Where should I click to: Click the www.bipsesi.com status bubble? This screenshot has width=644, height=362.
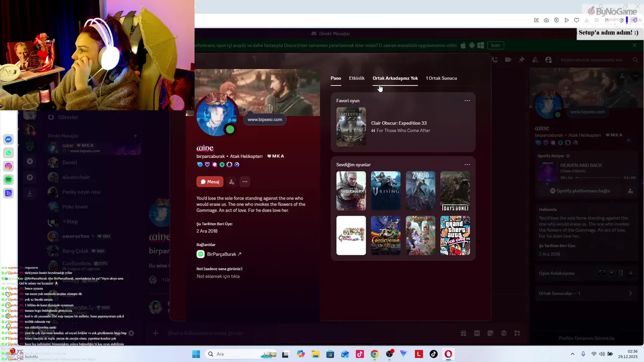point(265,119)
